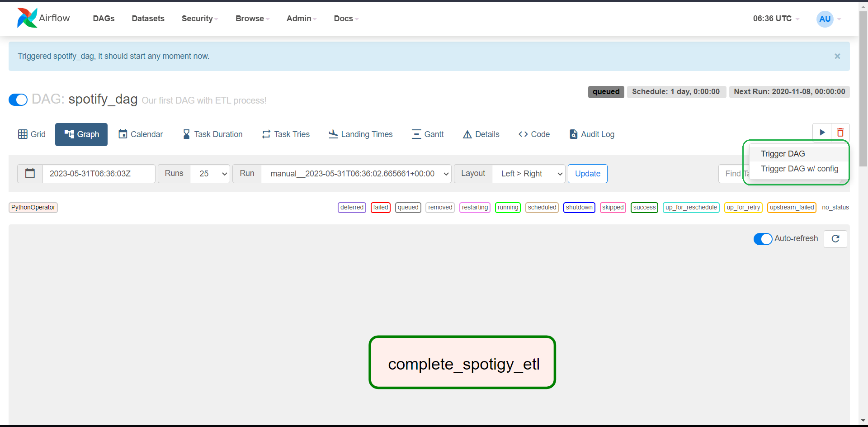View DAG Details
Viewport: 868px width, 427px height.
[481, 134]
